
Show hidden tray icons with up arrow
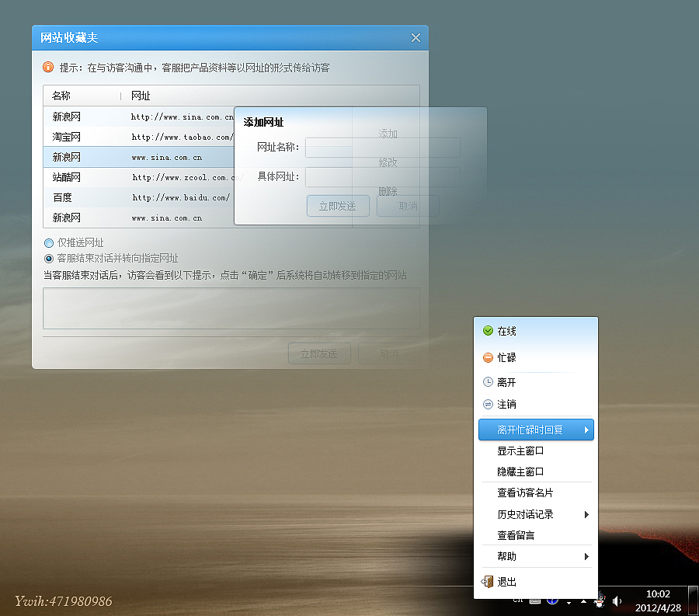583,601
